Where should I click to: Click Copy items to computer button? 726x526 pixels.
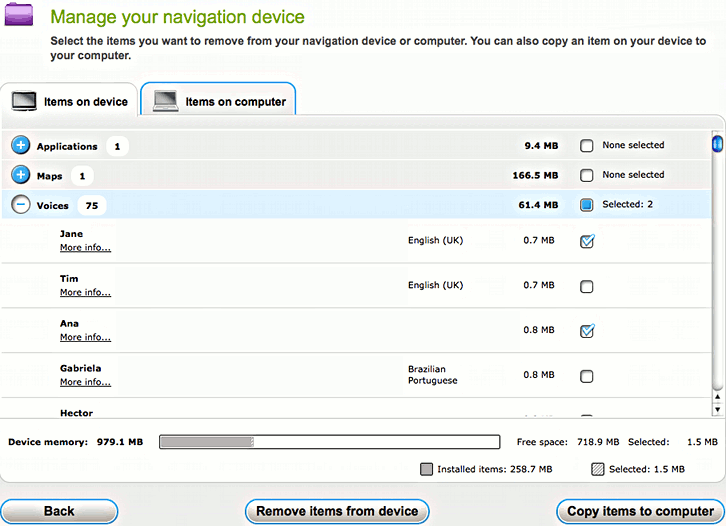coord(640,511)
